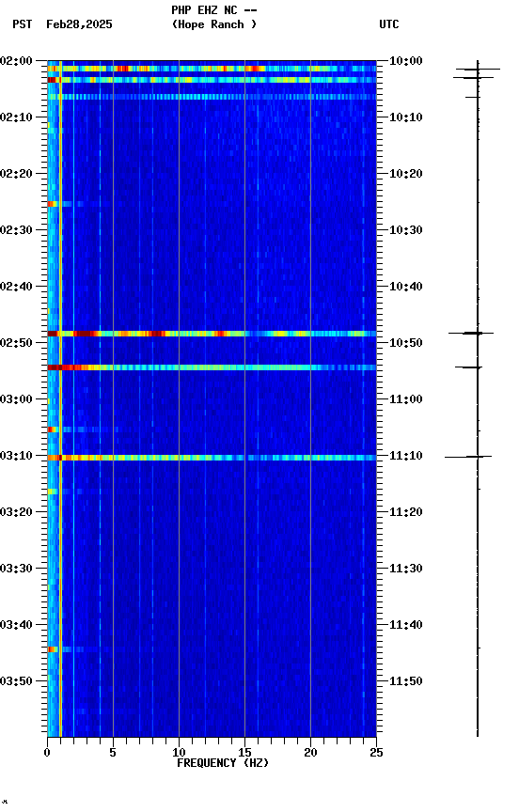Click the broadband event band near 02:54
This screenshot has height=812, width=519.
pyautogui.click(x=212, y=367)
